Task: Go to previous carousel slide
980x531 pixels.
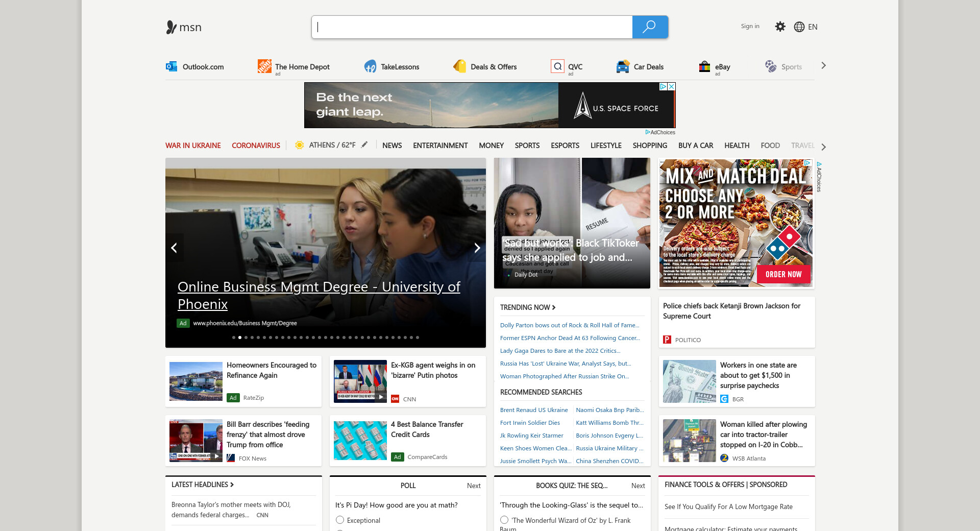Action: pos(175,248)
